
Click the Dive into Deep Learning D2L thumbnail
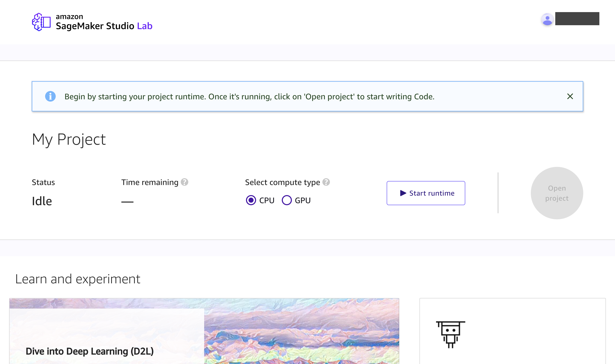point(204,331)
